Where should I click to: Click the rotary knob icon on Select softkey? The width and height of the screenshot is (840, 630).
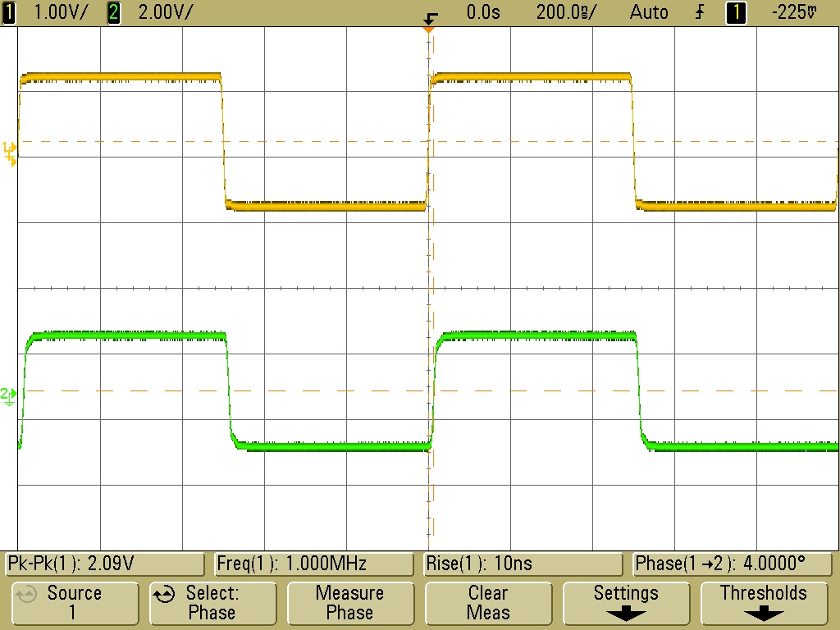click(x=164, y=595)
